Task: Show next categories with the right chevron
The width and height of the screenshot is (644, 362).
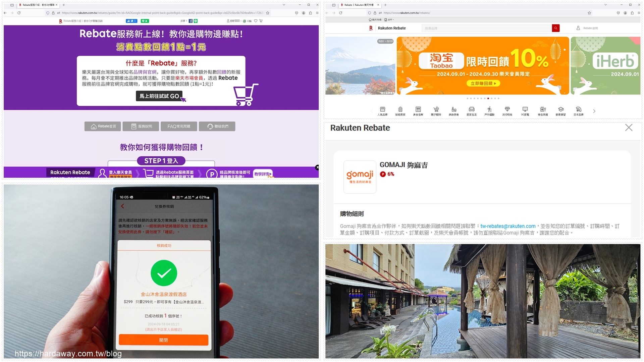Action: pos(594,111)
